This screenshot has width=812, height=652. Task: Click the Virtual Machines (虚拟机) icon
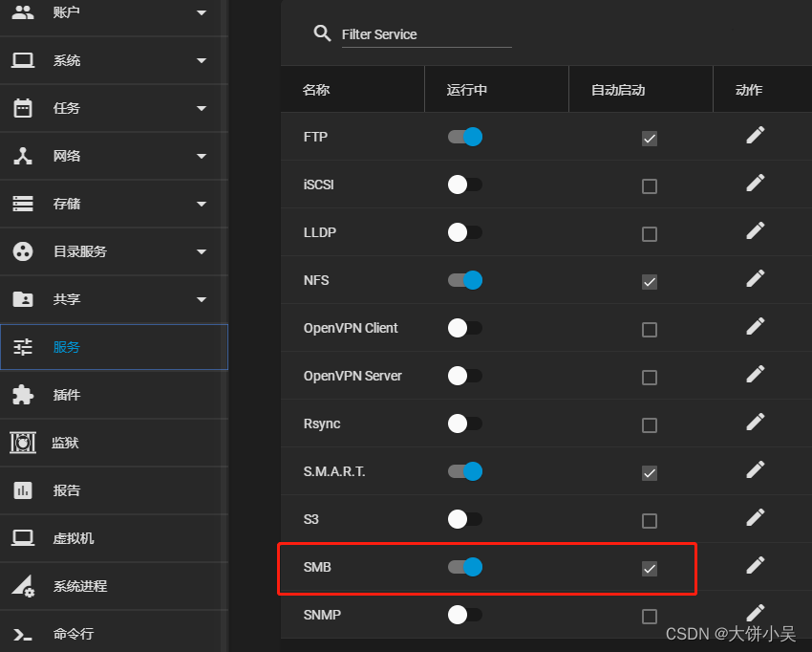(x=23, y=538)
